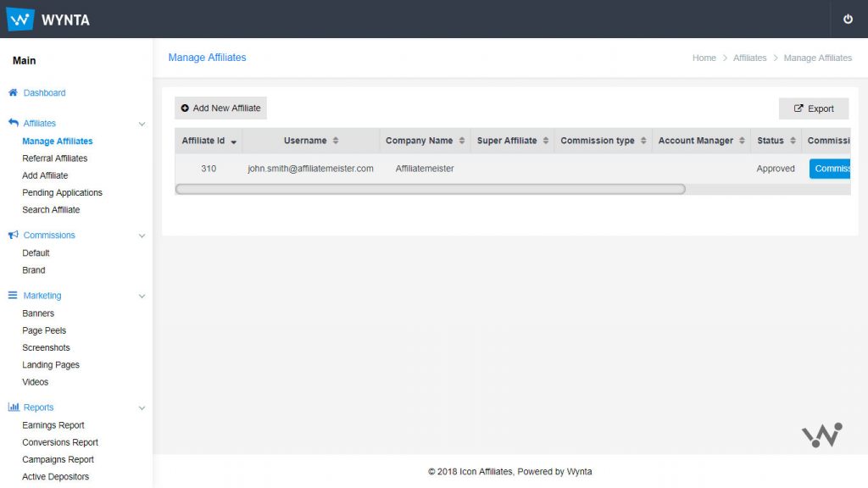
Task: Open Search Affiliate page
Action: pyautogui.click(x=51, y=210)
